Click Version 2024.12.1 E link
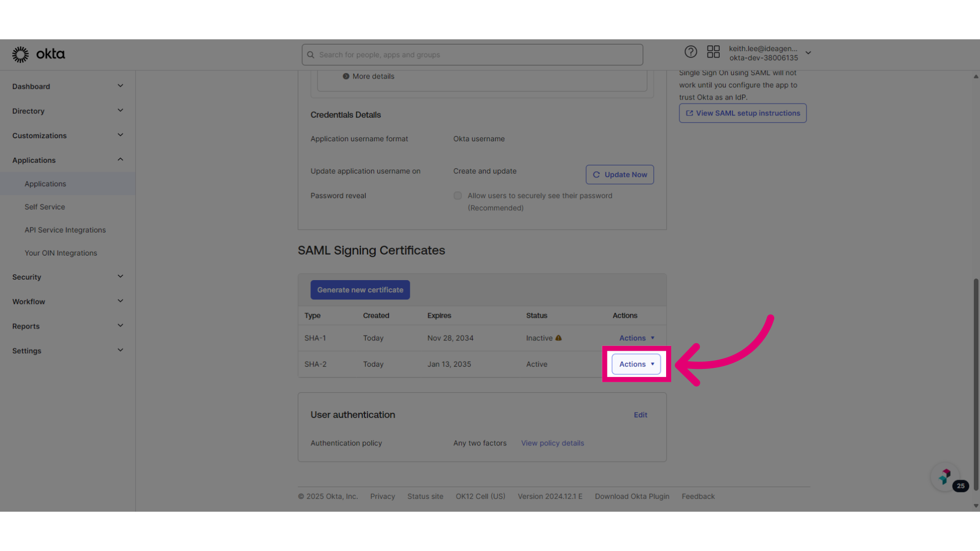The height and width of the screenshot is (551, 980). pos(550,496)
